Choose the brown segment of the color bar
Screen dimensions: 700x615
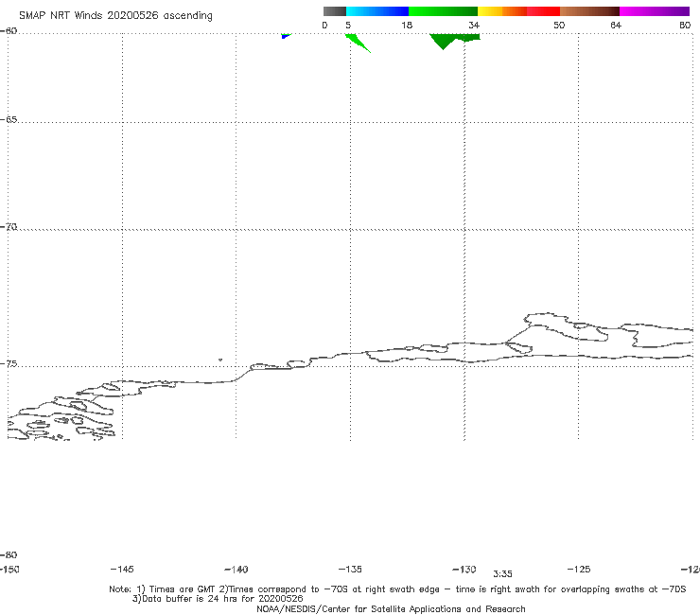[x=589, y=11]
